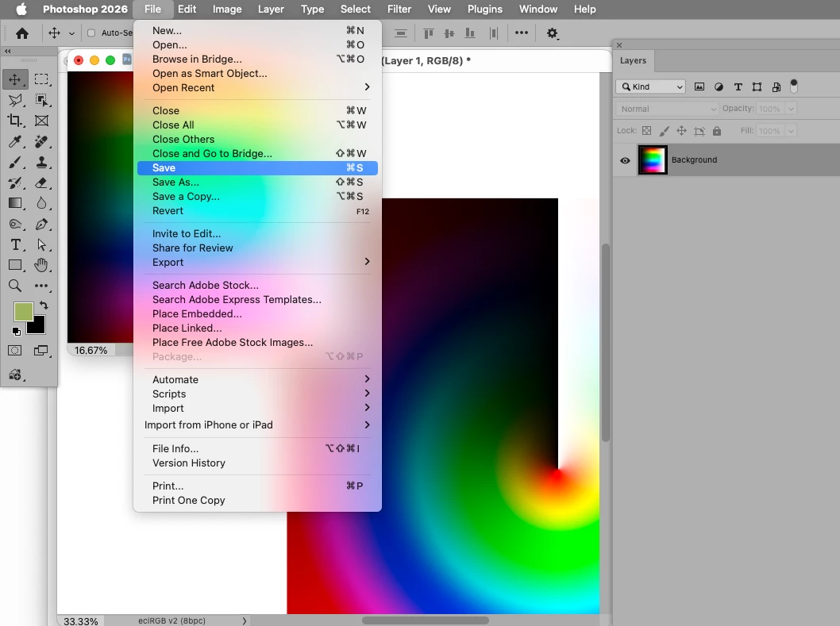
Task: Open the Normal blend mode dropdown
Action: point(668,109)
